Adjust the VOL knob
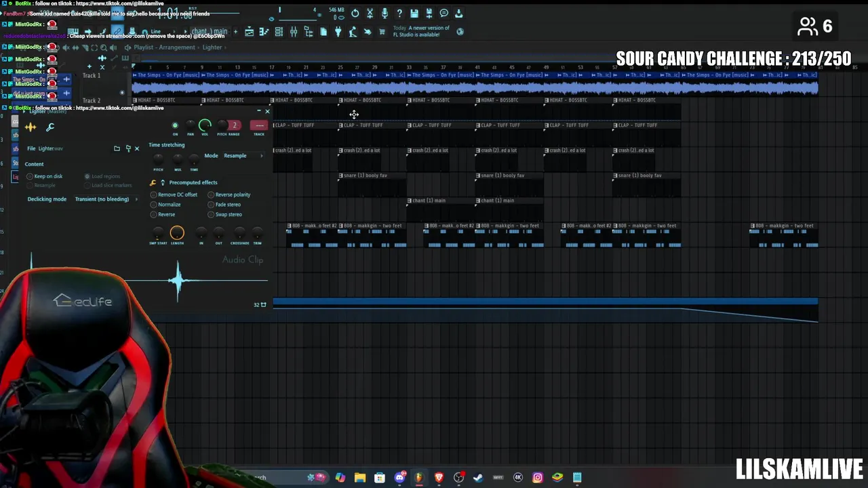Viewport: 868px width, 488px height. tap(205, 125)
